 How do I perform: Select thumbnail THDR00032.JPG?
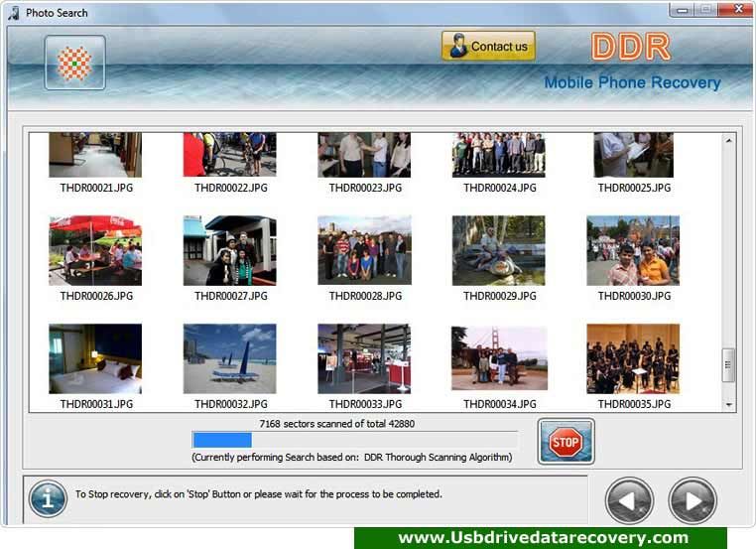click(230, 358)
